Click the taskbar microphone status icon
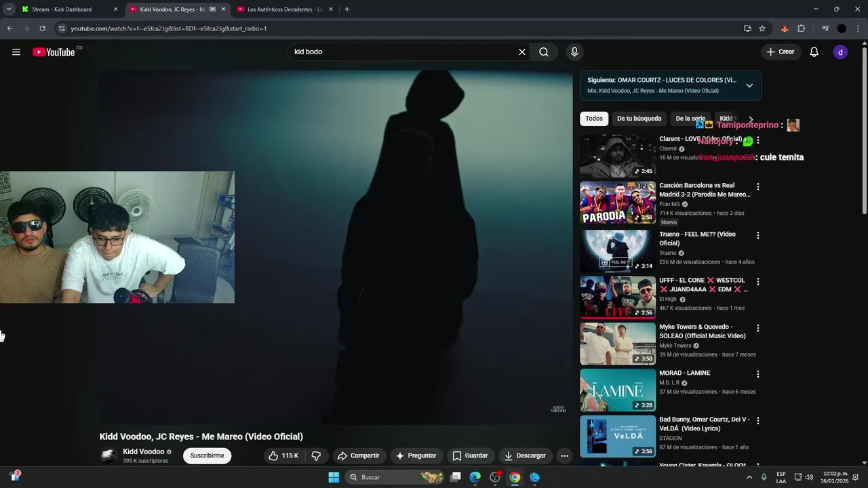 coord(764,477)
